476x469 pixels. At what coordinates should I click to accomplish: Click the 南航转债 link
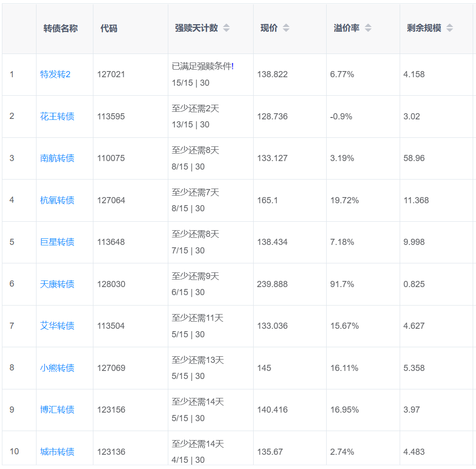(x=57, y=158)
